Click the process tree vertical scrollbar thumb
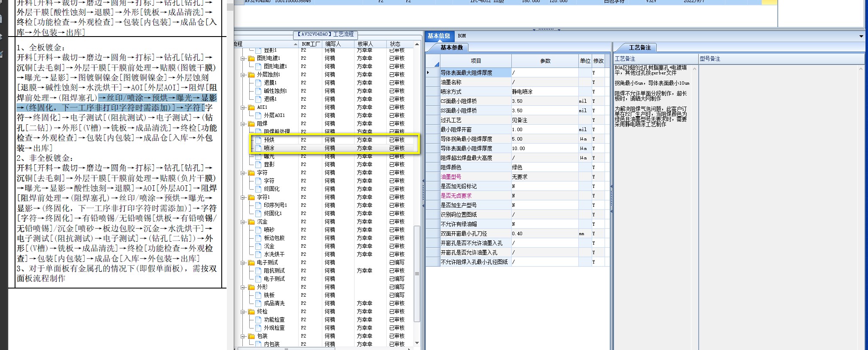Screen dimensions: 868x350 pos(416,273)
